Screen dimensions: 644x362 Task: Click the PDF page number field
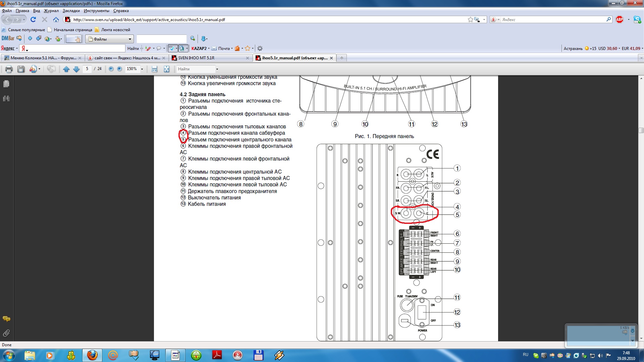[87, 69]
